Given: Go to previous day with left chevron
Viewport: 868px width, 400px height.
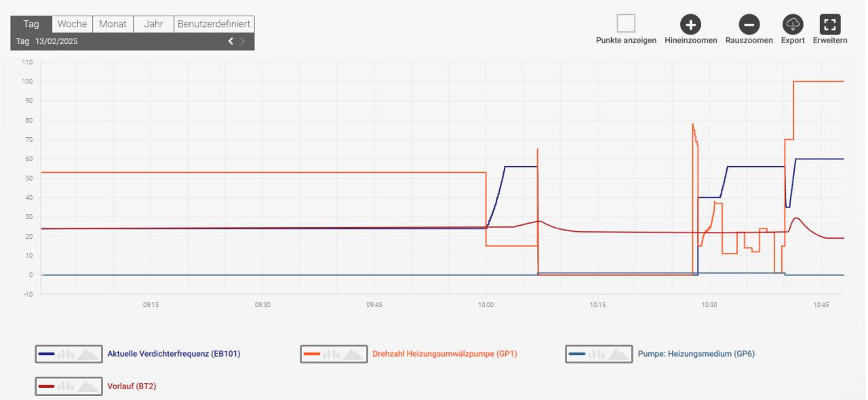Looking at the screenshot, I should 231,41.
